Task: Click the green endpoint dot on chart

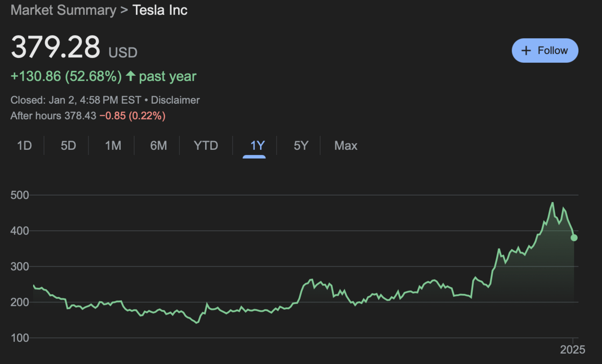Action: tap(574, 238)
